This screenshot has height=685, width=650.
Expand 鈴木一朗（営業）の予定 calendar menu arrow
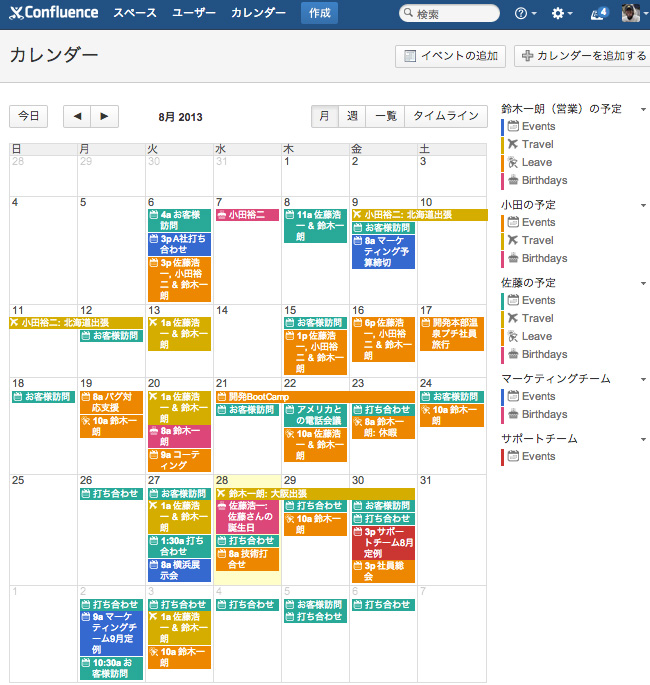click(x=643, y=110)
